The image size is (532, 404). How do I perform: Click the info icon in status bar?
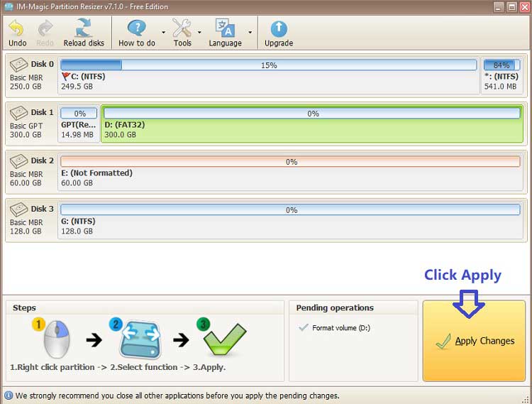[x=9, y=395]
